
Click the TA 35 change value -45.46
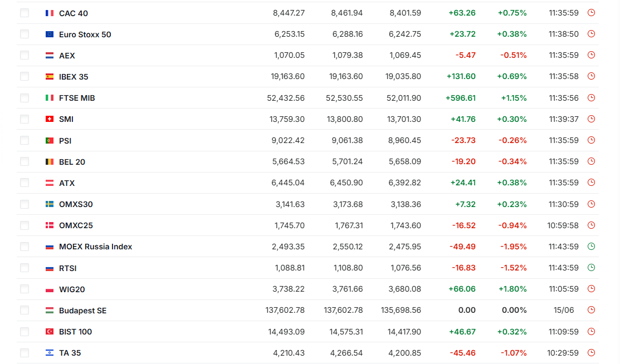click(x=462, y=353)
